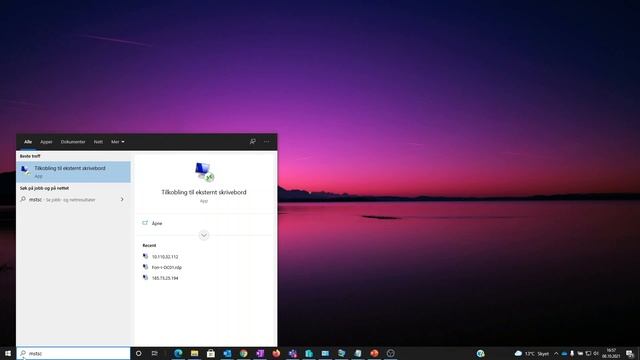Open Microsoft Teams from the taskbar
Screen dimensions: 640x360
(293, 353)
